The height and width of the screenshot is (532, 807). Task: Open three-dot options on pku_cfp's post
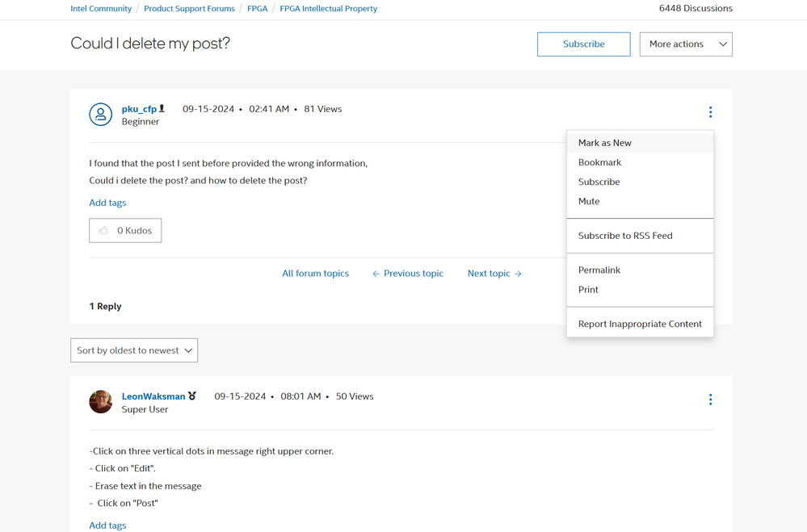point(710,112)
